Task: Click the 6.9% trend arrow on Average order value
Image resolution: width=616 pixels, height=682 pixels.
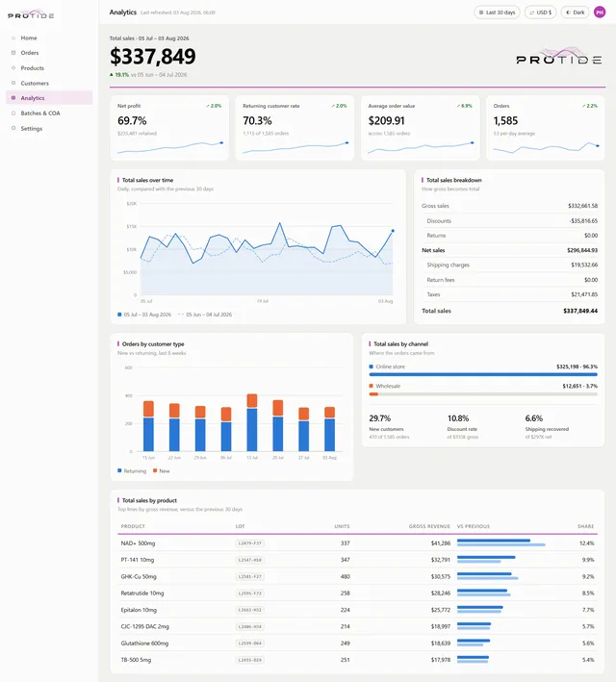Action: 458,106
